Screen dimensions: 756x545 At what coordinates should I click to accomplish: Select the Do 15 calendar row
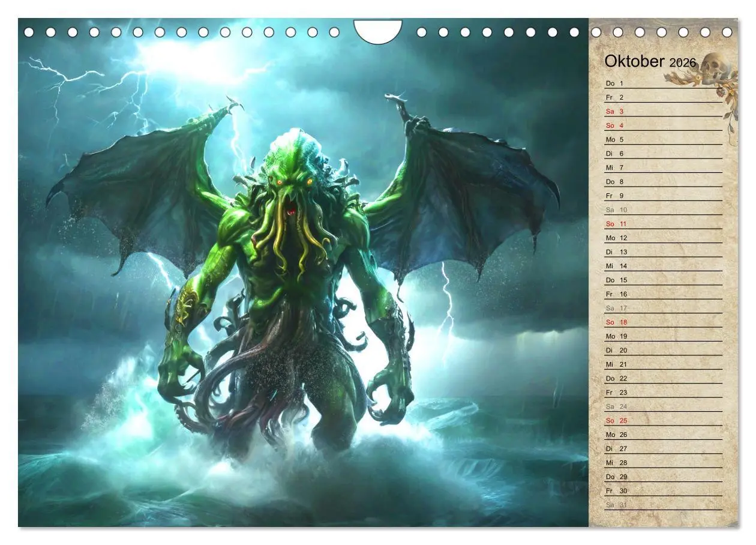click(x=663, y=280)
